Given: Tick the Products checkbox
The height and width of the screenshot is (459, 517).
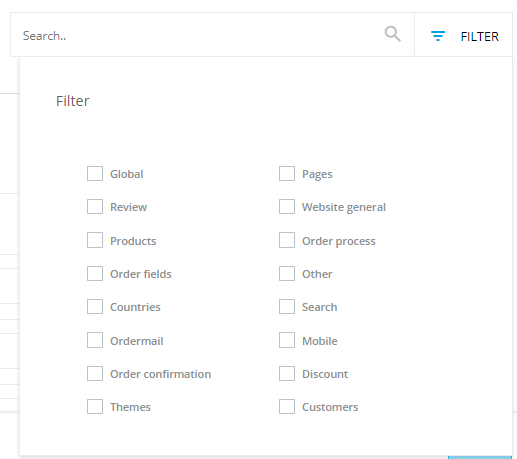Looking at the screenshot, I should coord(95,240).
